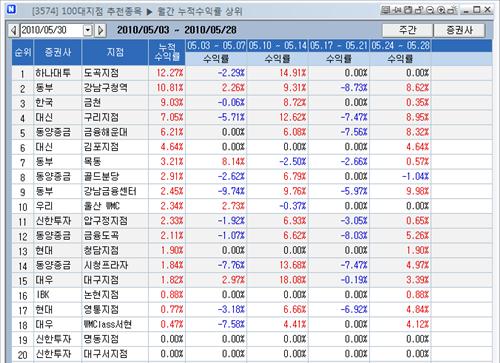Switch to 증권사 view button

pyautogui.click(x=459, y=30)
